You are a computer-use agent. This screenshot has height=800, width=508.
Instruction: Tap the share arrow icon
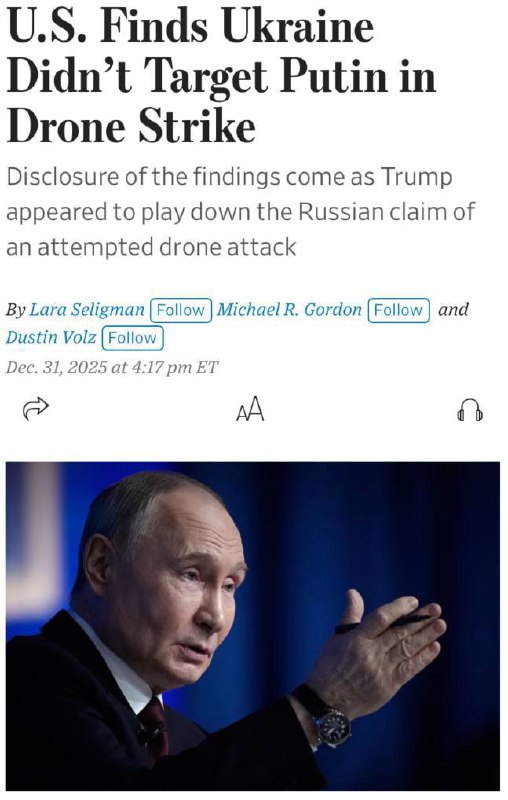(x=36, y=408)
